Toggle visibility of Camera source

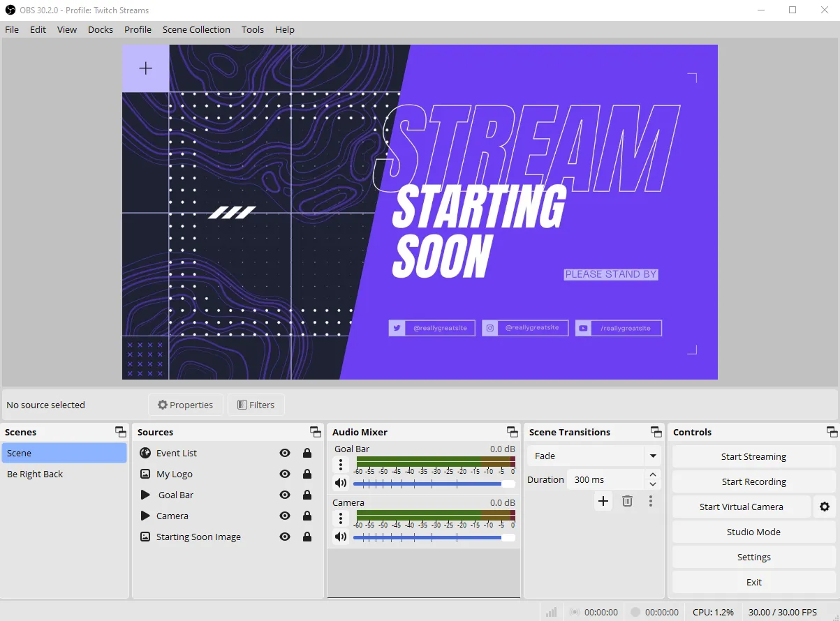coord(285,516)
